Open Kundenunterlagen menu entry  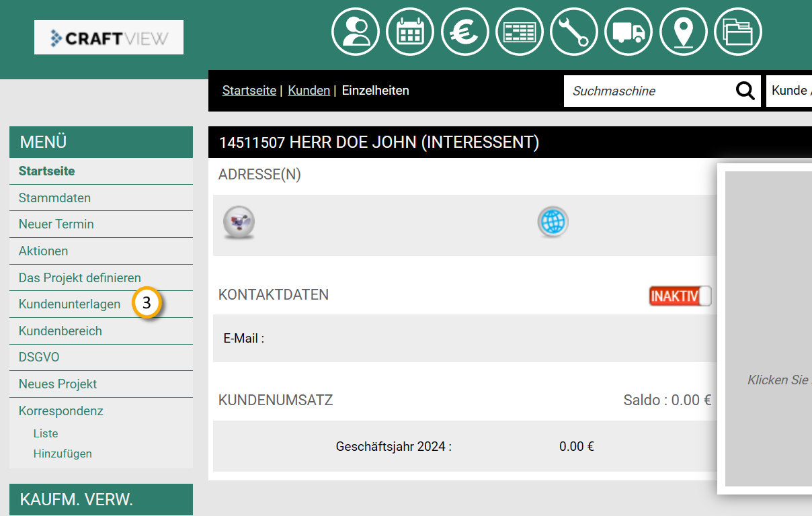(69, 304)
